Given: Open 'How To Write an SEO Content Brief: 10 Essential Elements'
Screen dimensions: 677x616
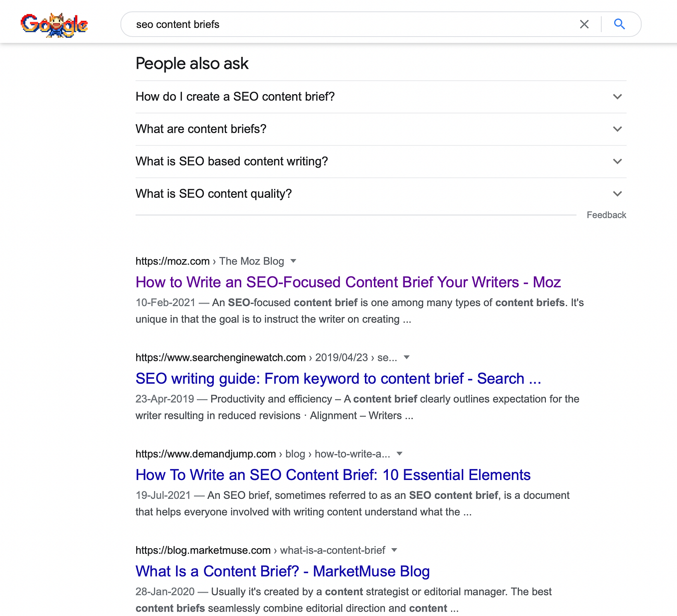Looking at the screenshot, I should pyautogui.click(x=333, y=475).
